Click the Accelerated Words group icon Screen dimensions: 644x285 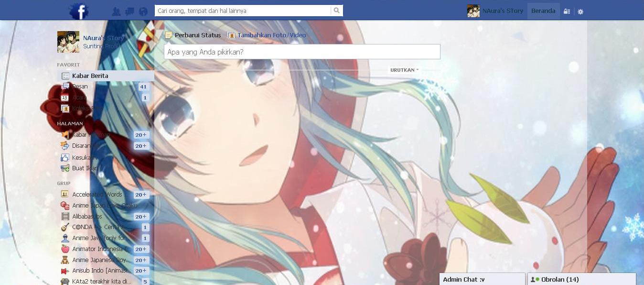click(x=65, y=194)
